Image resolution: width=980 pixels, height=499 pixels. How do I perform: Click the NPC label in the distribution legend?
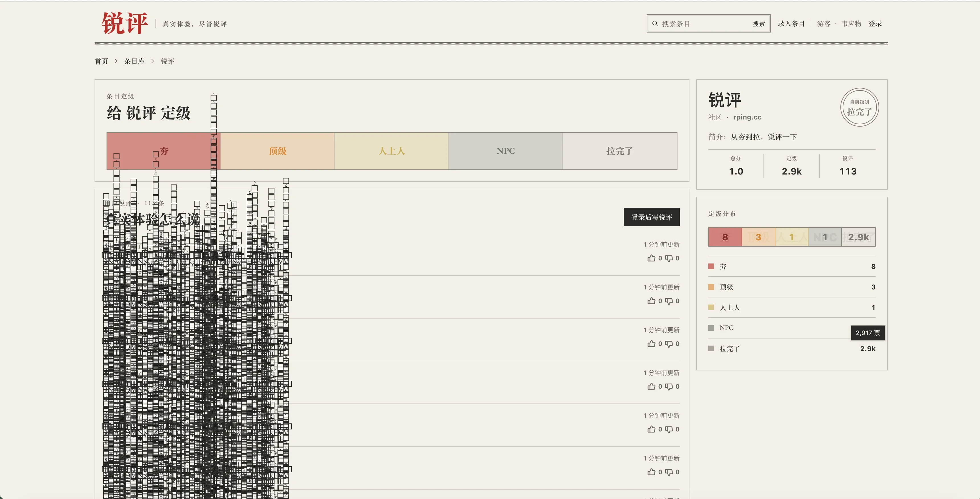pos(726,328)
